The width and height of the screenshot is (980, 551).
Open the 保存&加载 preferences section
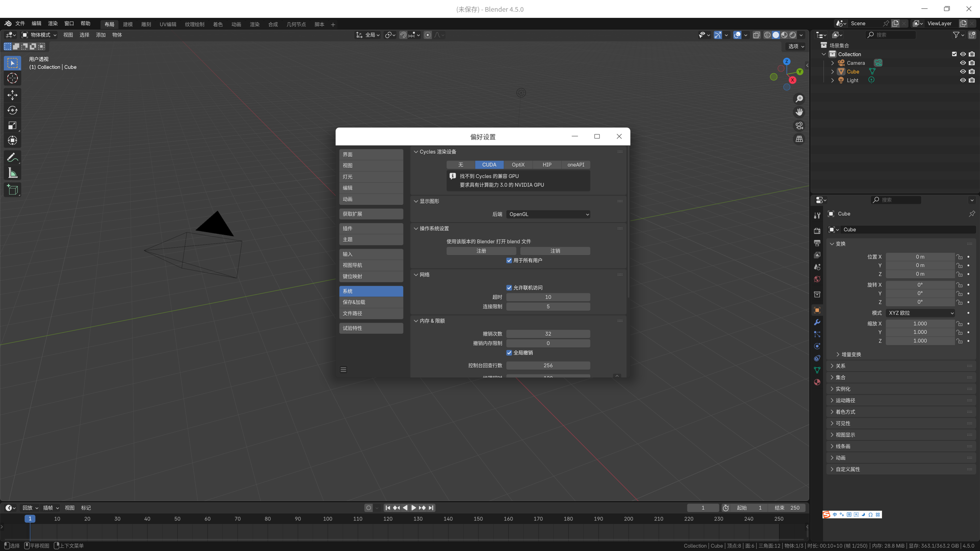[x=371, y=302]
